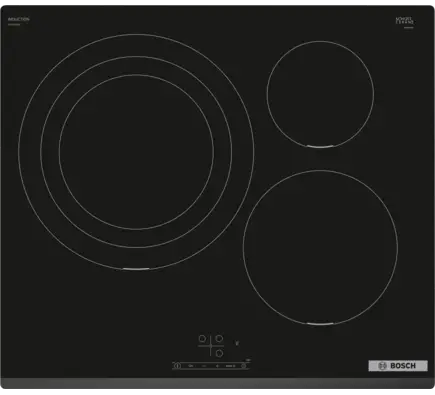Click the small upper-right cooking zone
The width and height of the screenshot is (435, 395).
click(320, 94)
